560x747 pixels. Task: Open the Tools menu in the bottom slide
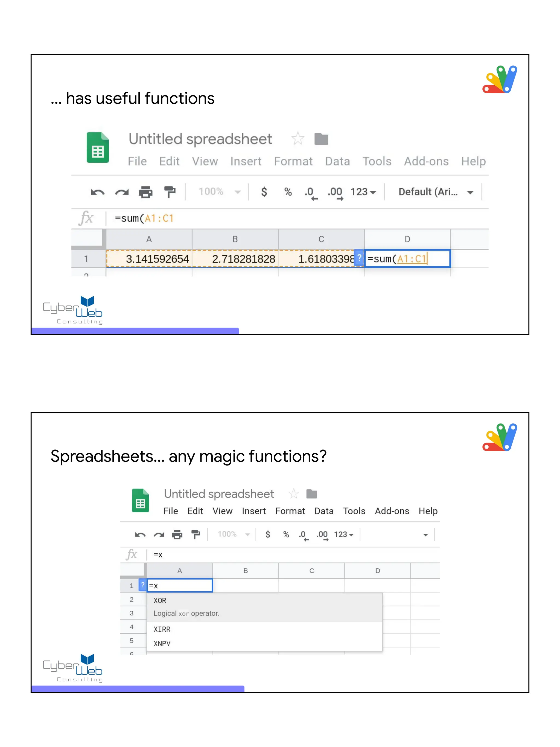tap(354, 511)
